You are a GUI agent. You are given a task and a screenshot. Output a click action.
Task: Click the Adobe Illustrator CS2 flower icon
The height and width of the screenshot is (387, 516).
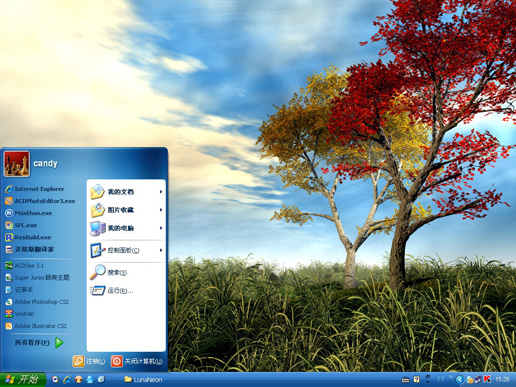(x=9, y=326)
